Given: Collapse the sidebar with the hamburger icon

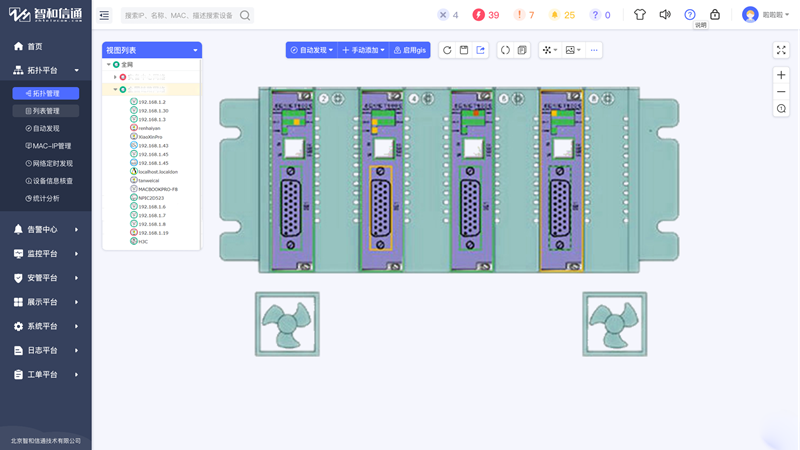Looking at the screenshot, I should pos(104,15).
